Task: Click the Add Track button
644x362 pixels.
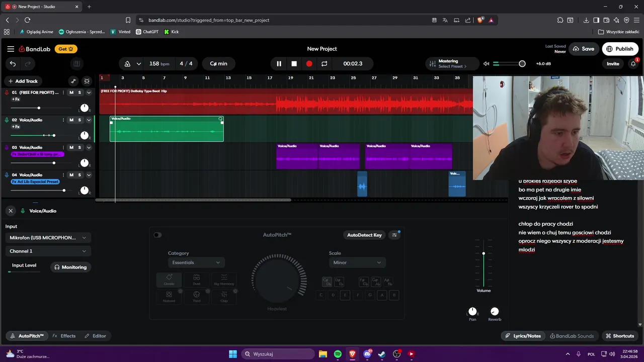Action: (23, 81)
